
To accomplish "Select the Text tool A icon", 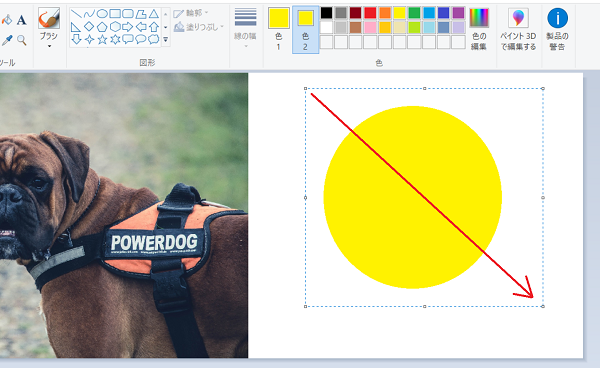I will (21, 20).
